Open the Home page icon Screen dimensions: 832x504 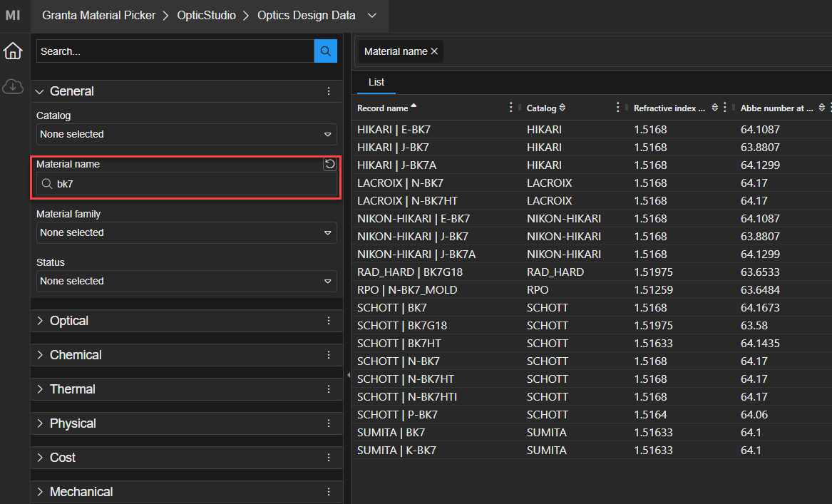(x=13, y=51)
